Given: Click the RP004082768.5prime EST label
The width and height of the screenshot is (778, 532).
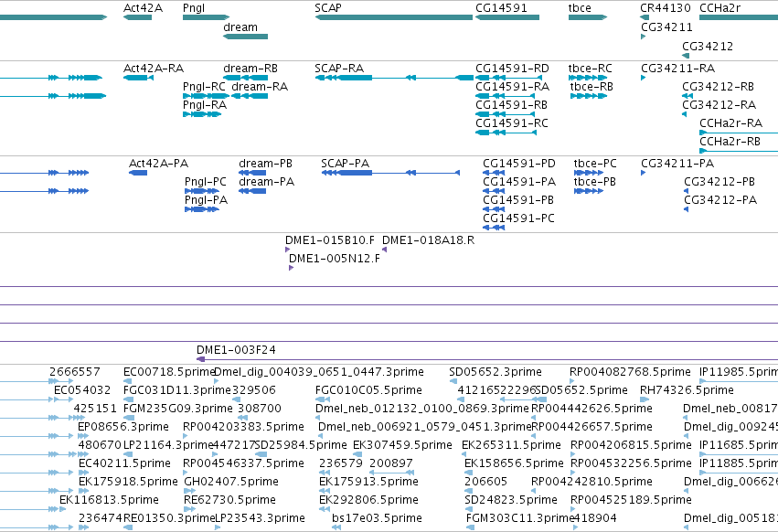Looking at the screenshot, I should (630, 372).
